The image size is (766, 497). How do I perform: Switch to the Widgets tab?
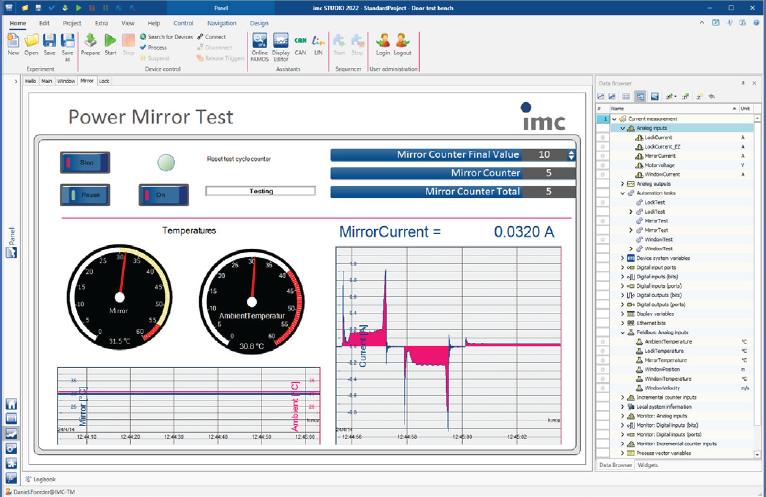click(x=648, y=465)
